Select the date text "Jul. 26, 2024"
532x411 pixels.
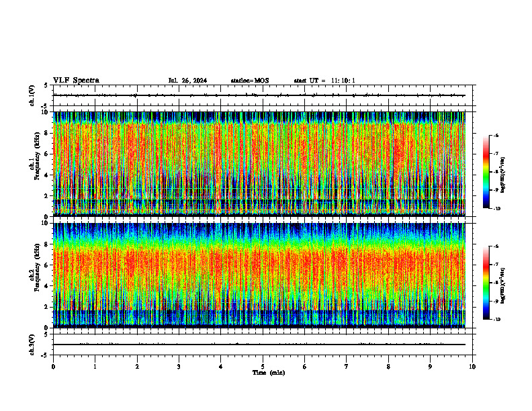(x=187, y=81)
